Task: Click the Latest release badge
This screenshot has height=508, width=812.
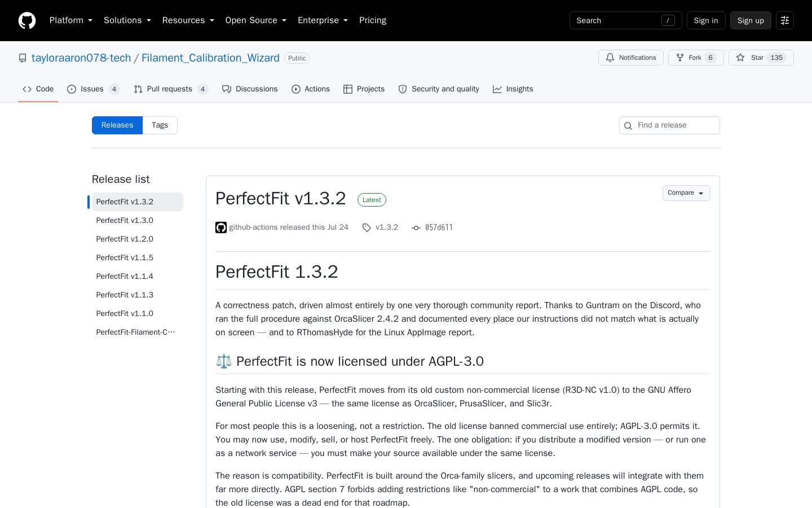Action: pos(372,200)
